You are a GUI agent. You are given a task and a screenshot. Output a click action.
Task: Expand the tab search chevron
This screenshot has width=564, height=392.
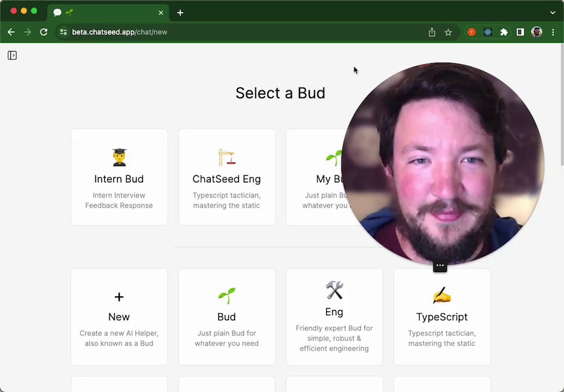click(553, 13)
